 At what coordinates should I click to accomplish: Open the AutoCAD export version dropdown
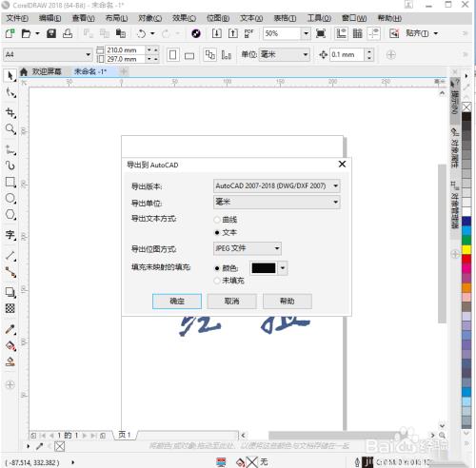coord(276,185)
